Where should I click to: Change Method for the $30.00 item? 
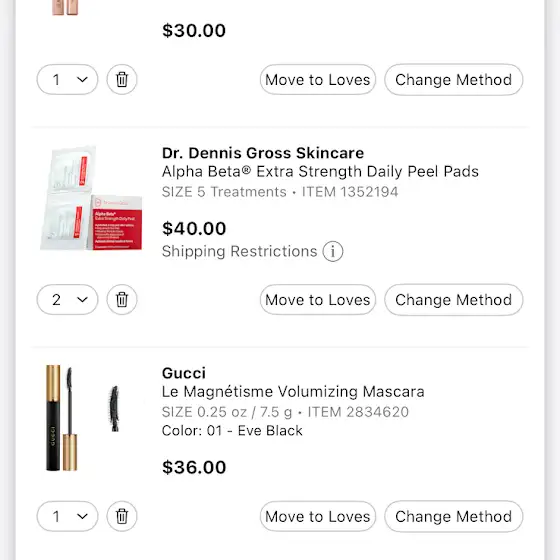click(454, 79)
